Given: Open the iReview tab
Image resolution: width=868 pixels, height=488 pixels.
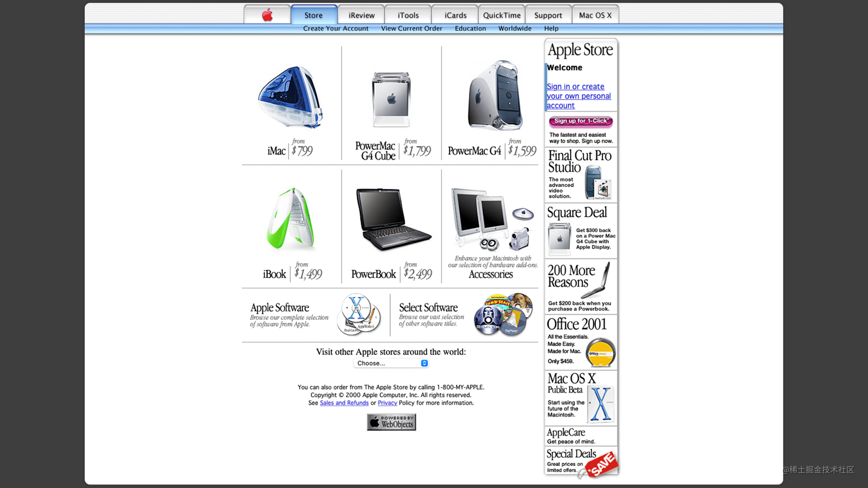Looking at the screenshot, I should point(361,14).
